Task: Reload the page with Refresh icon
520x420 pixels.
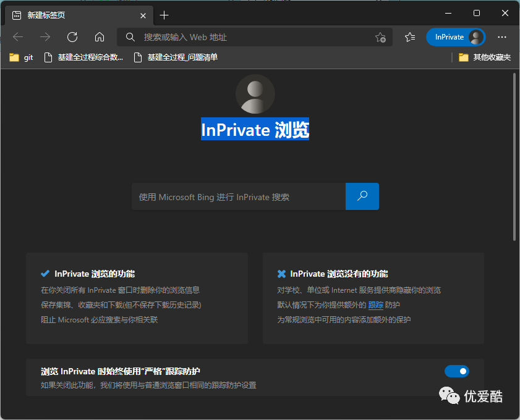Action: coord(72,37)
